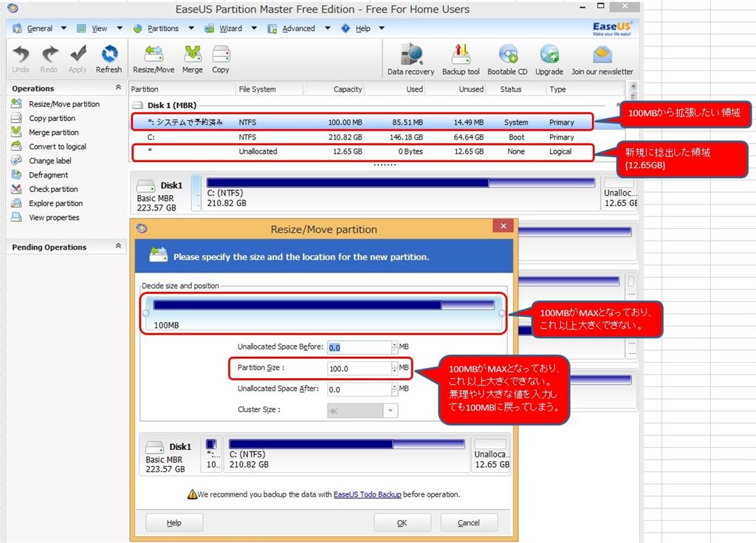Click the 100MB partition bar in dialog

click(323, 314)
